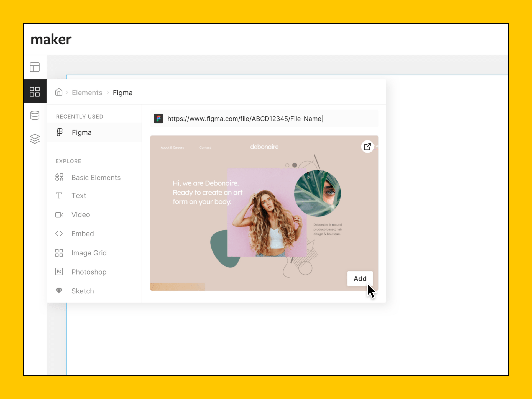Click the home icon in the breadcrumb
532x399 pixels.
59,93
